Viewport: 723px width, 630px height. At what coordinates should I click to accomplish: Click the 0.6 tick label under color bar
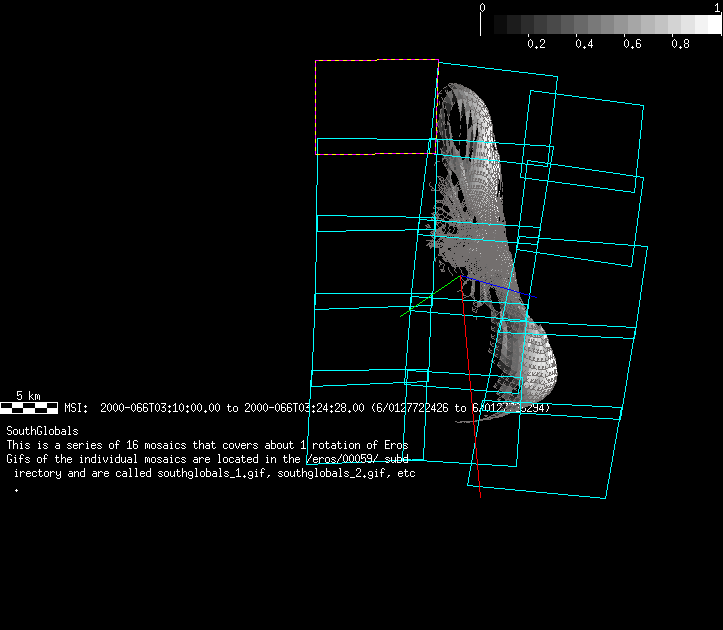pos(632,45)
